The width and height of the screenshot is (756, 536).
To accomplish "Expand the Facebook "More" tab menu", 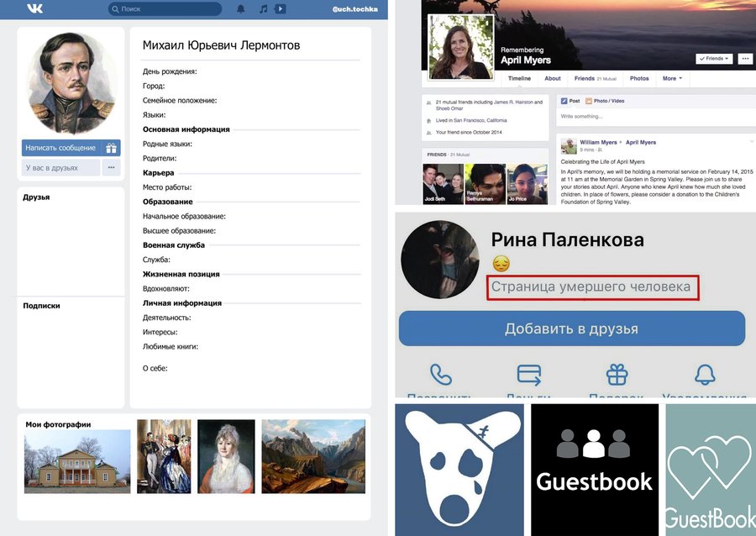I will [672, 78].
